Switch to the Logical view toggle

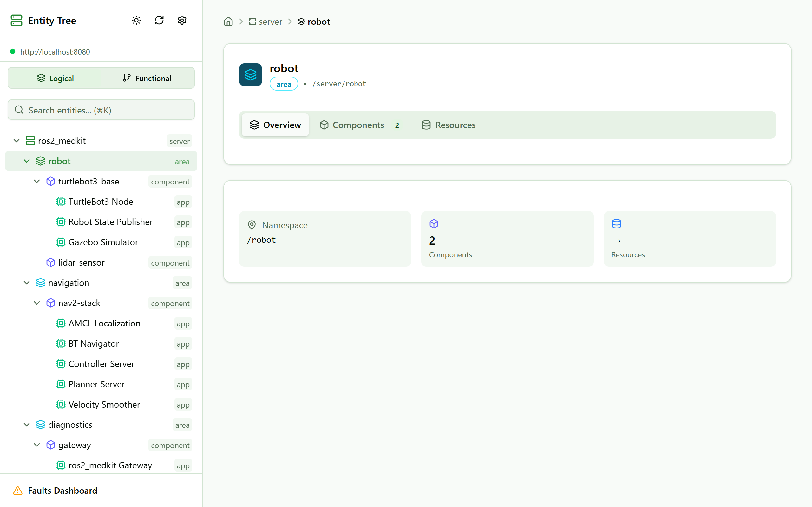pyautogui.click(x=56, y=78)
